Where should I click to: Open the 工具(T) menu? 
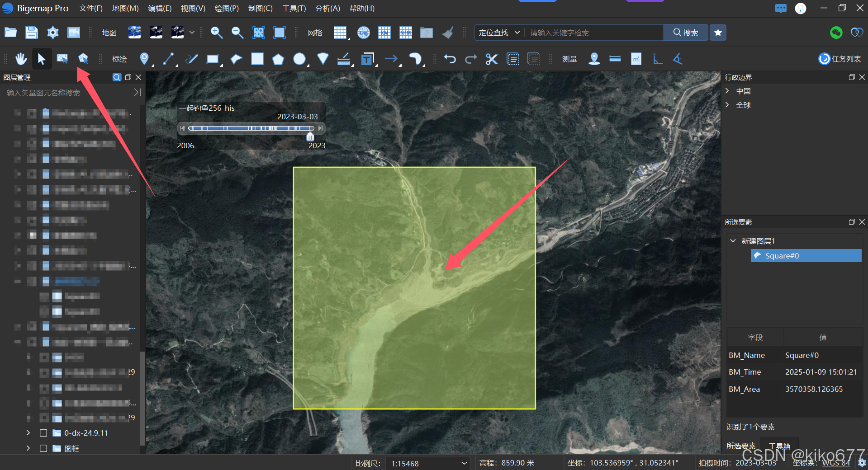(x=294, y=8)
